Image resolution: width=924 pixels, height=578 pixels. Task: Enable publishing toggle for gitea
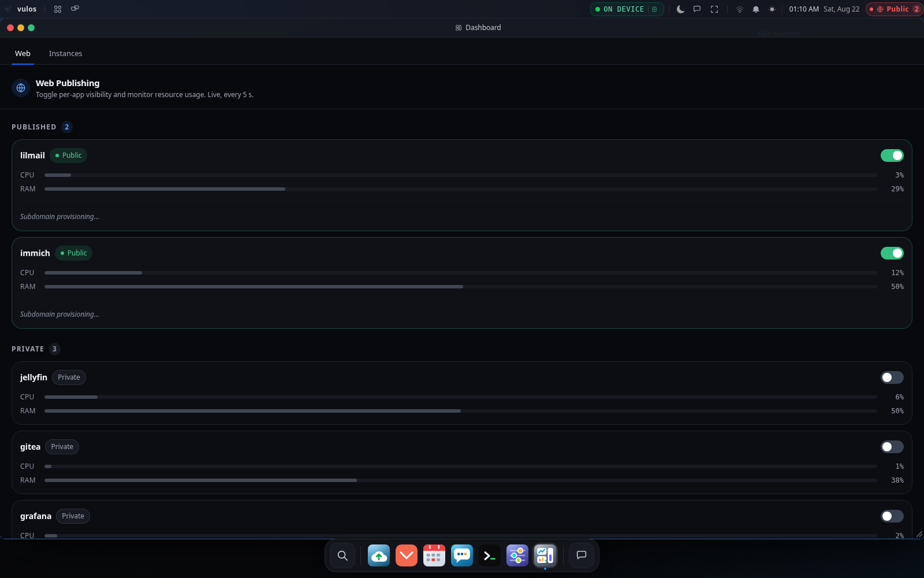(x=892, y=447)
